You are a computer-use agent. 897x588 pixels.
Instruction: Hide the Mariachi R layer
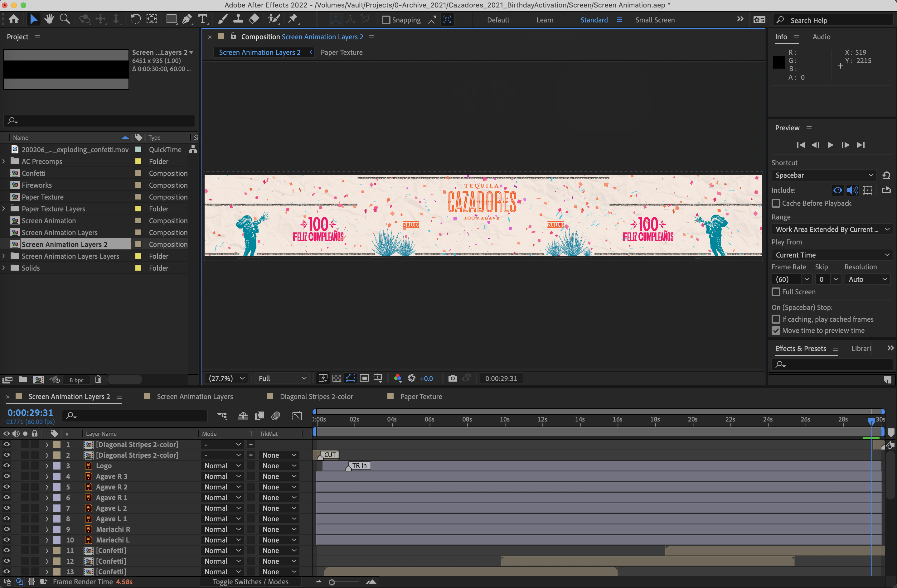click(x=7, y=529)
